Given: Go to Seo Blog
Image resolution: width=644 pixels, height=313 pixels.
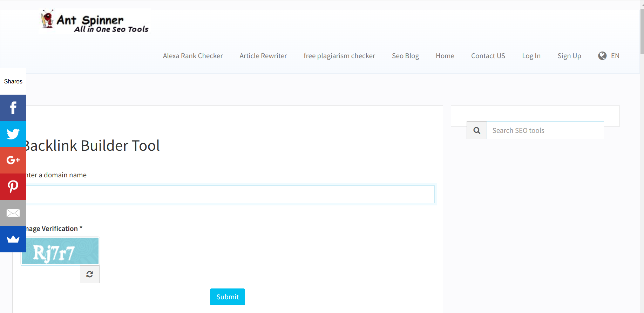Looking at the screenshot, I should coord(405,56).
